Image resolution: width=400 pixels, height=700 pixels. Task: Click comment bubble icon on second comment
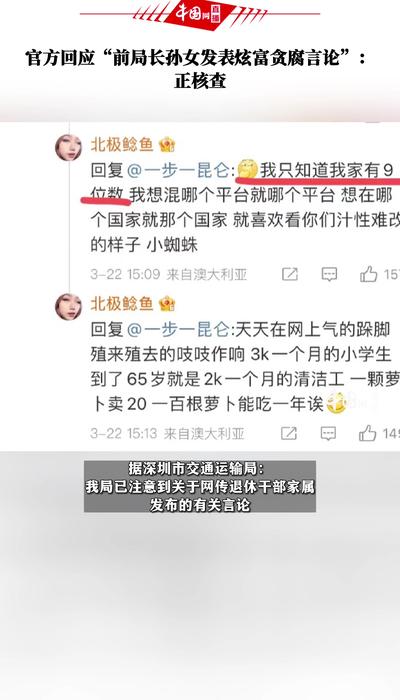click(x=328, y=433)
